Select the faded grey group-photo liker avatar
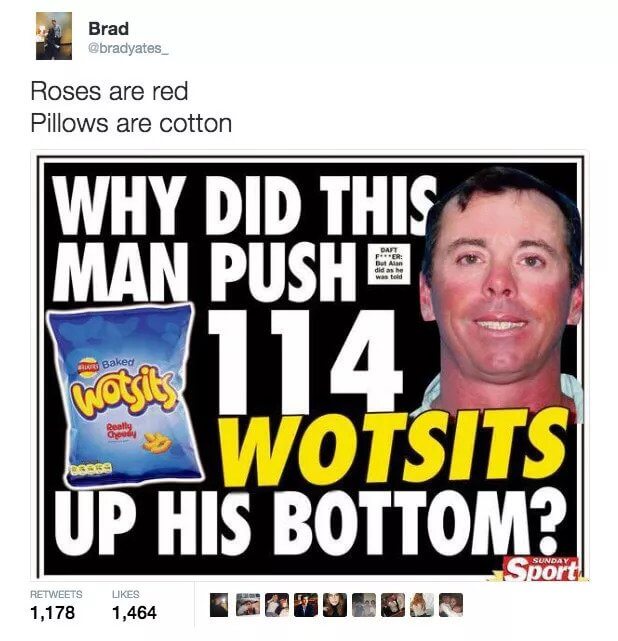The height and width of the screenshot is (641, 618). (364, 605)
